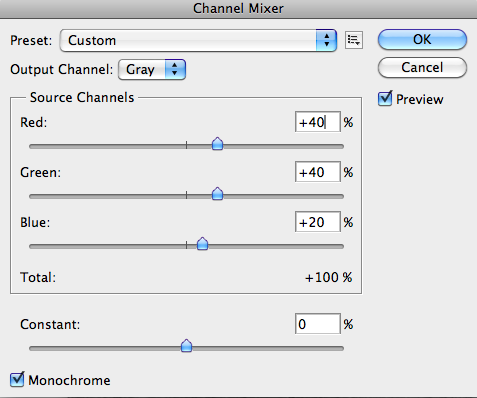Click the Constant percentage input field
This screenshot has height=398, width=477.
[x=318, y=324]
